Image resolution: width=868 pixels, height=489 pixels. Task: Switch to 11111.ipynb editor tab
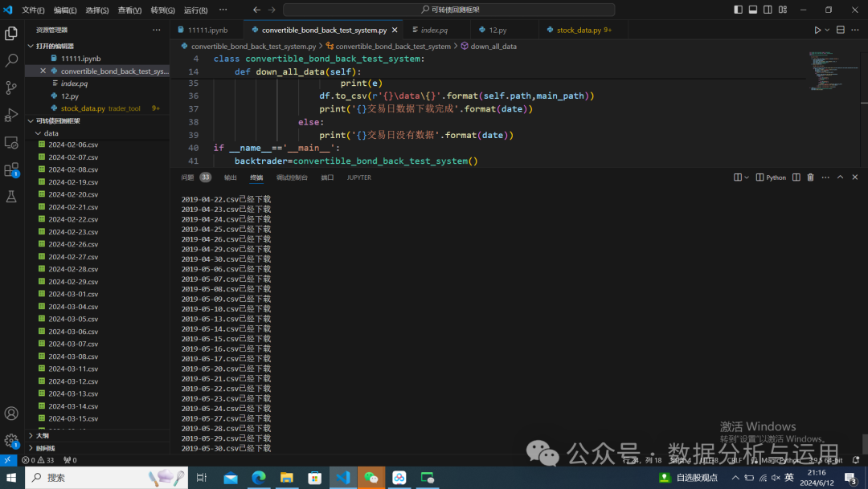point(207,30)
